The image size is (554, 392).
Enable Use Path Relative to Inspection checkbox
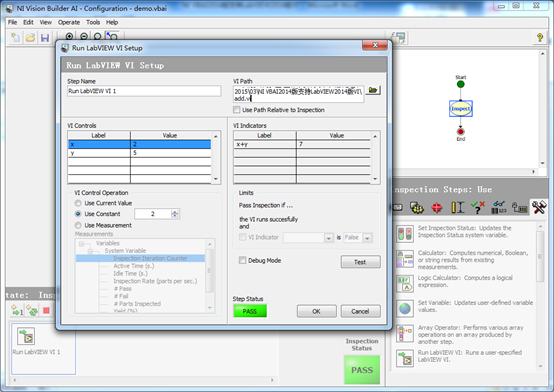point(236,110)
